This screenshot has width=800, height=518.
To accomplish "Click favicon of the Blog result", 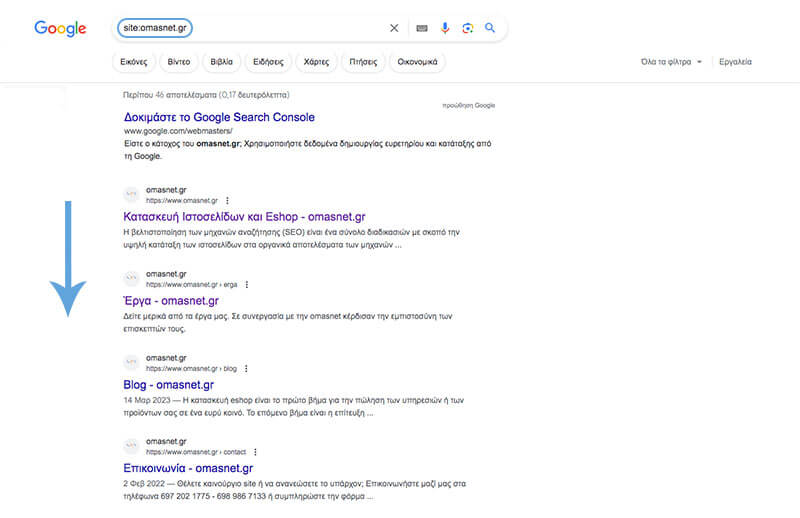I will (132, 362).
